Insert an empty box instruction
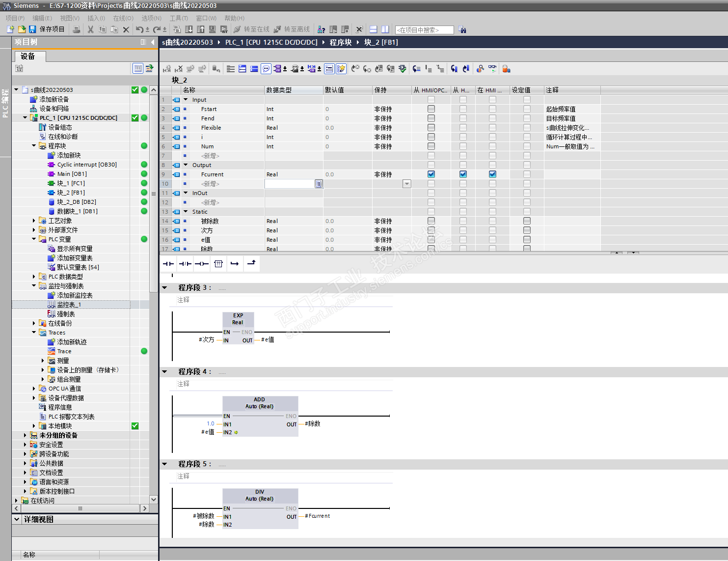Viewport: 728px width, 561px height. [x=218, y=264]
